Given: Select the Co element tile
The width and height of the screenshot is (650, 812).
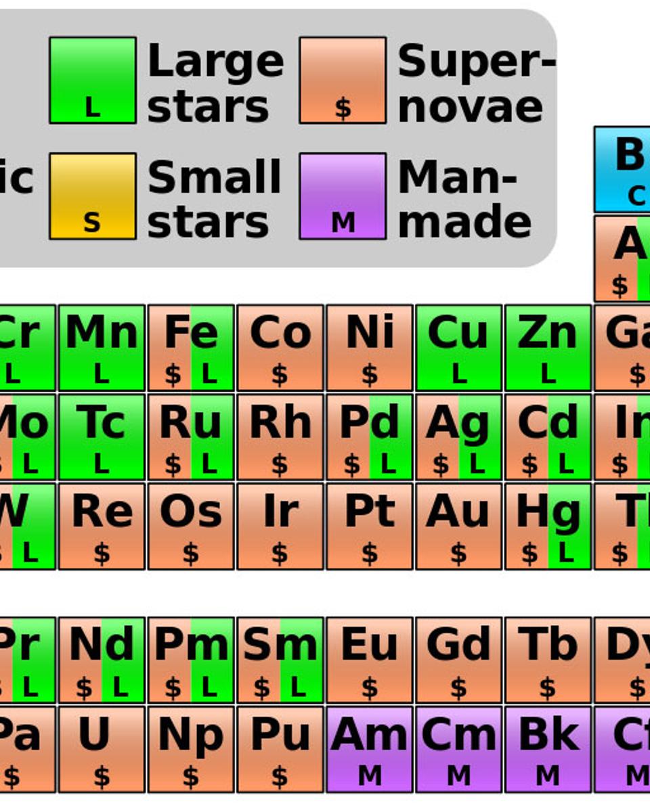Looking at the screenshot, I should [280, 348].
